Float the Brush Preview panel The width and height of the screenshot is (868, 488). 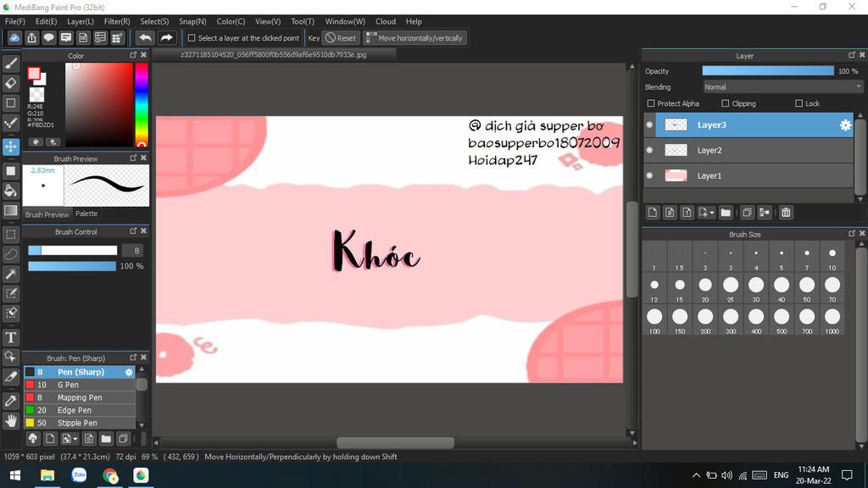point(133,158)
